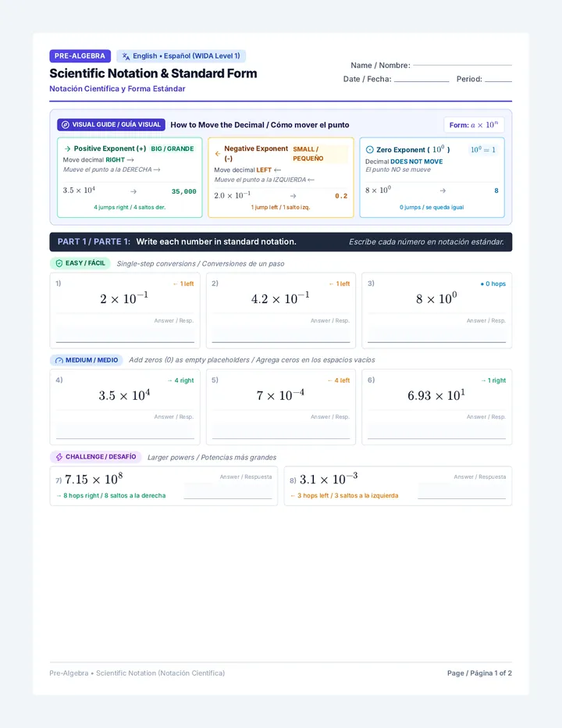Screen dimensions: 562x728
Task: Click the answer line under 3.5 × 10⁴ problem 4
Action: [125, 430]
